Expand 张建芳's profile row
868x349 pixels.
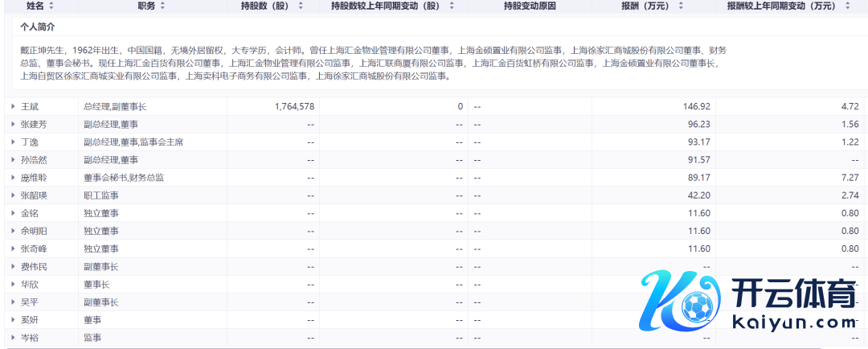click(13, 124)
